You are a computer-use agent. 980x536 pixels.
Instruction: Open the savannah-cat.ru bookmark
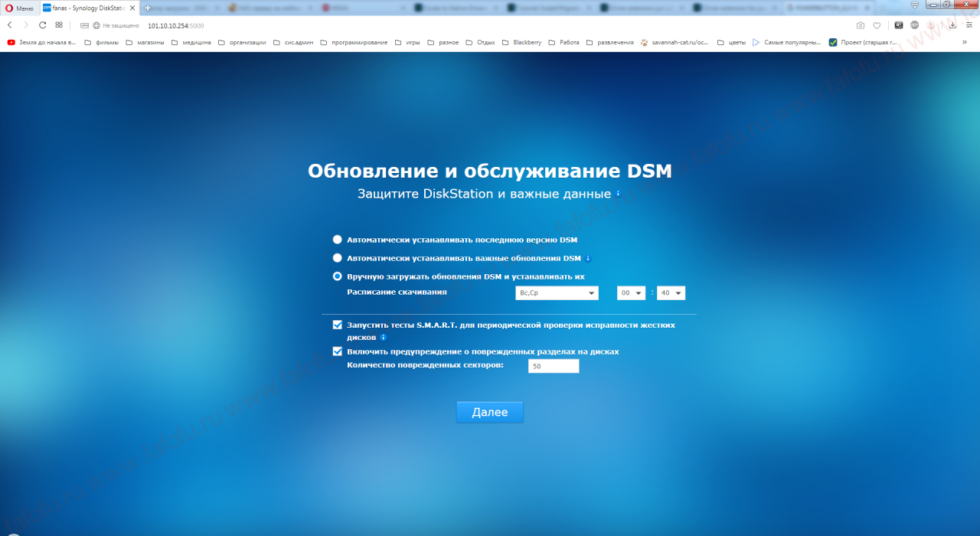pos(675,43)
